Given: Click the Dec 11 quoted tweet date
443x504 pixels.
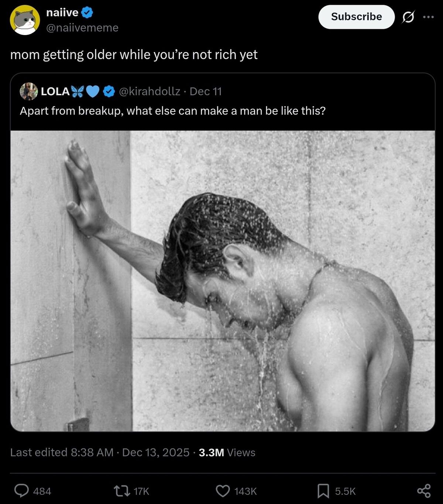Looking at the screenshot, I should pos(206,91).
